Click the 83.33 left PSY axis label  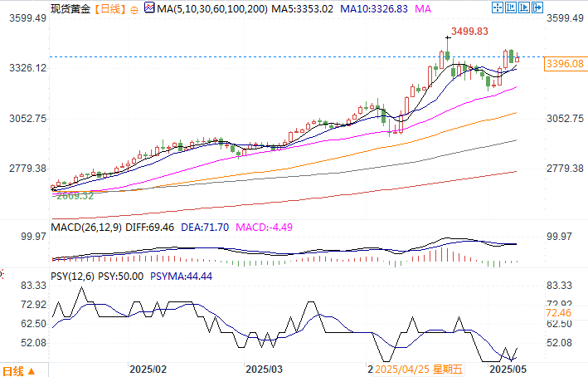[x=34, y=286]
